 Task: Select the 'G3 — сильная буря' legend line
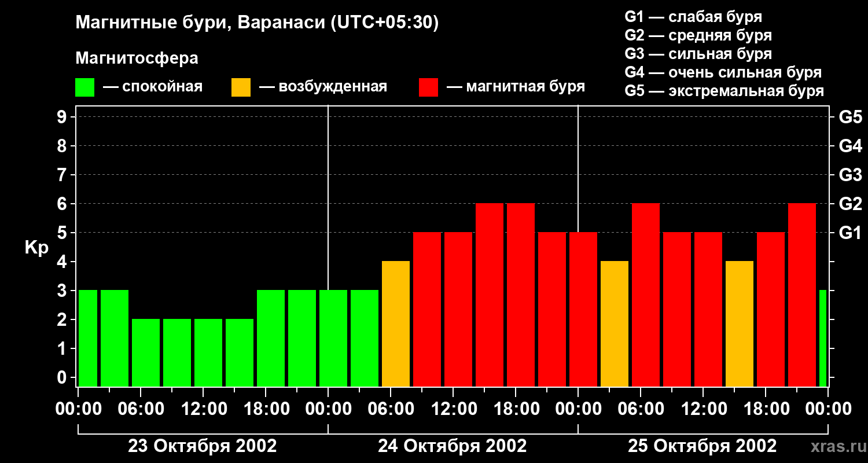(698, 54)
